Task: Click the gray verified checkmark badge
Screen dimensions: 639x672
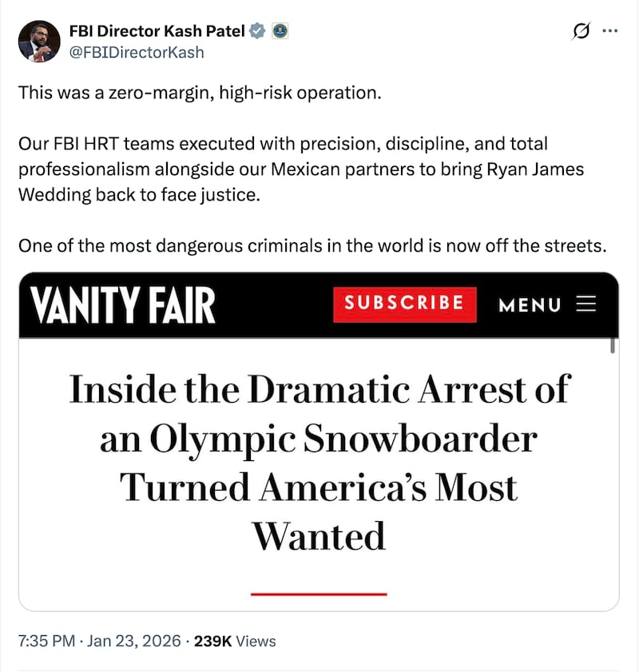Action: (x=256, y=31)
